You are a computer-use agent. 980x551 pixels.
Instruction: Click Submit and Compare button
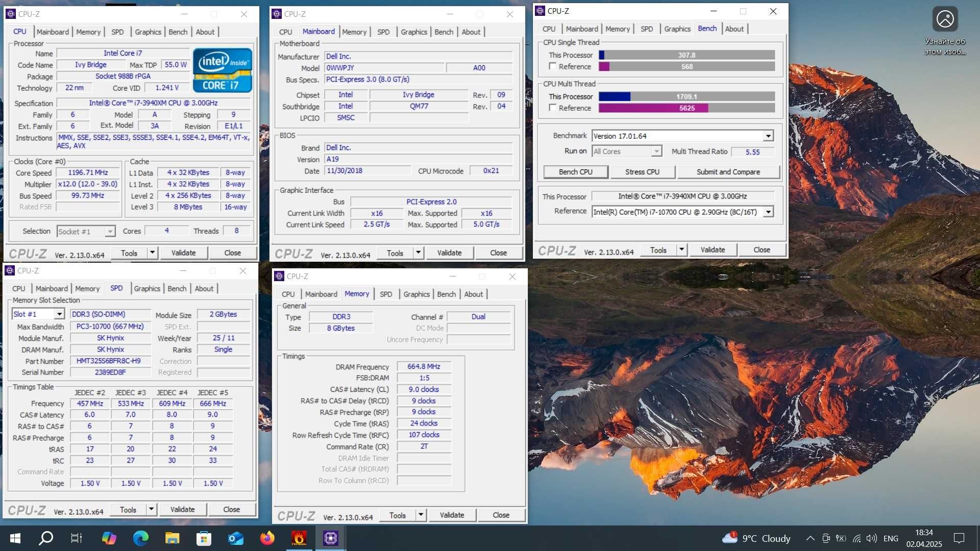coord(728,172)
